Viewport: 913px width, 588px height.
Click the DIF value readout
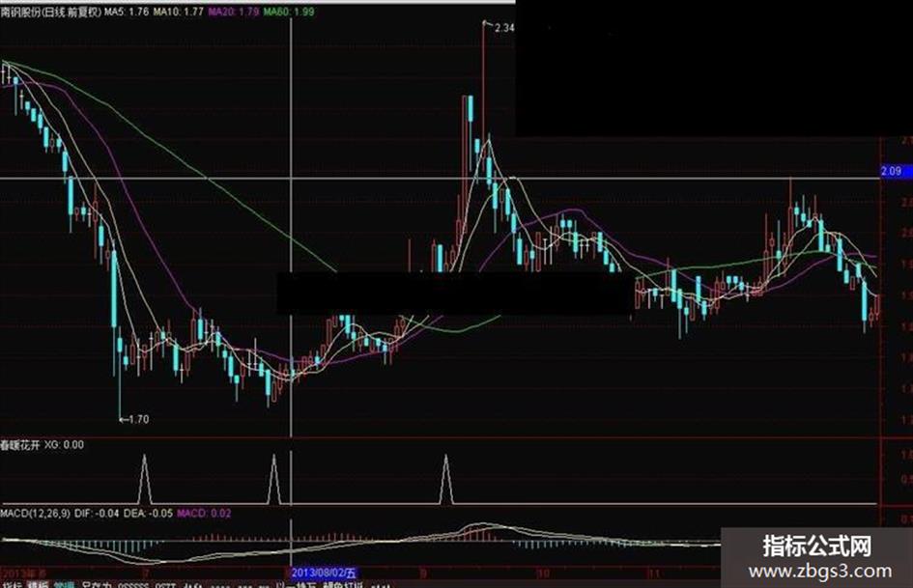(x=98, y=514)
